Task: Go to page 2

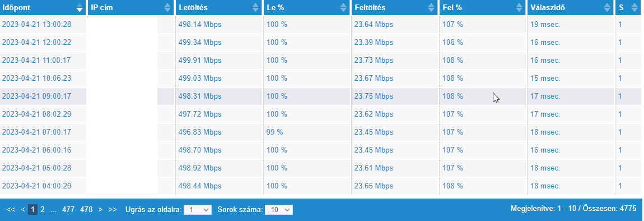Action: click(x=43, y=209)
